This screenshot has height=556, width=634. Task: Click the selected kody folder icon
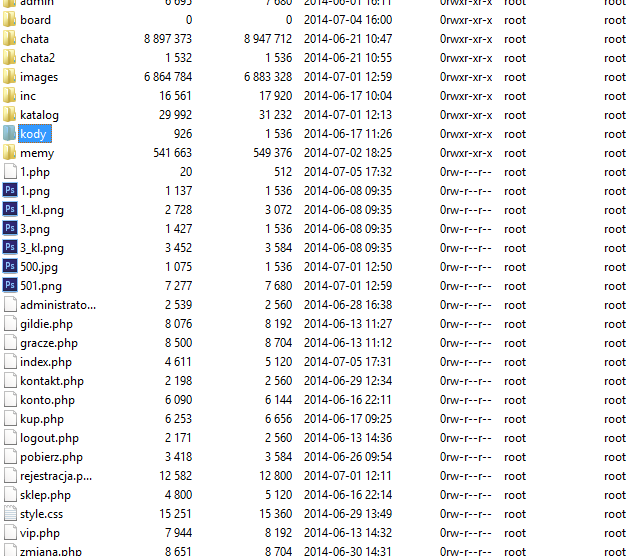tap(10, 134)
